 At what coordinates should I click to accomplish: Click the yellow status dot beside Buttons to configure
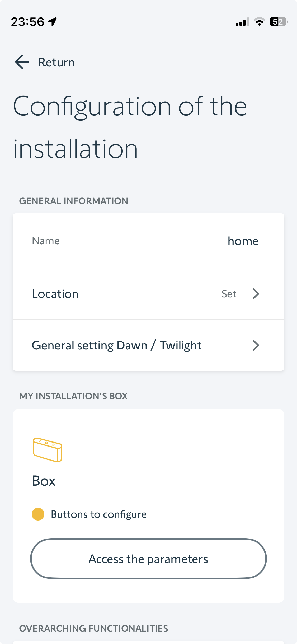pyautogui.click(x=38, y=514)
